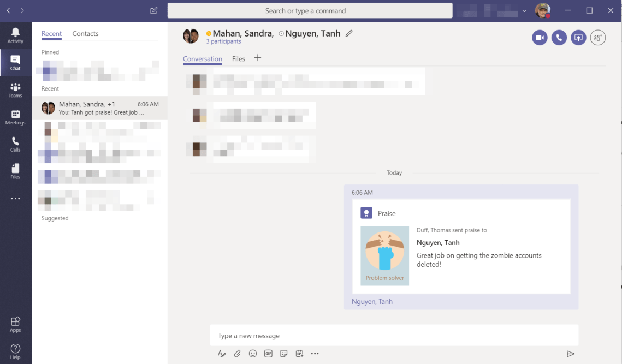Start a video call
Screen dimensions: 622x364
coord(540,38)
